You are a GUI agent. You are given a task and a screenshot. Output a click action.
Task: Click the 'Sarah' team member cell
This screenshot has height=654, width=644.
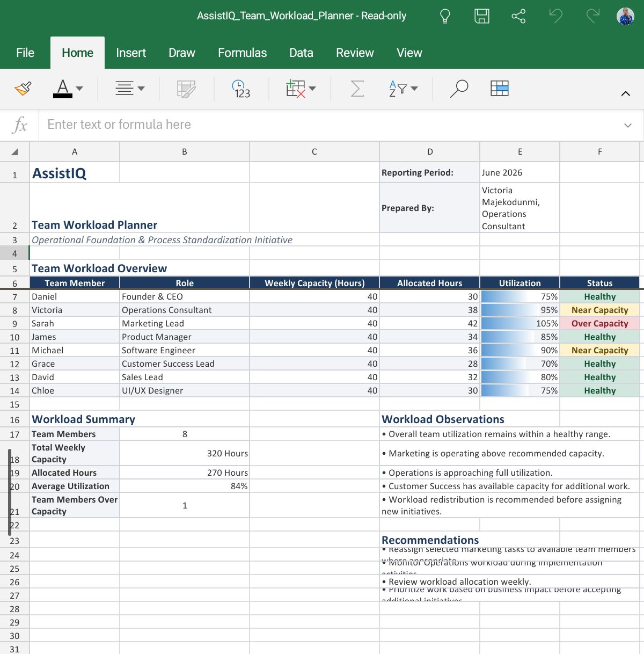pyautogui.click(x=75, y=323)
